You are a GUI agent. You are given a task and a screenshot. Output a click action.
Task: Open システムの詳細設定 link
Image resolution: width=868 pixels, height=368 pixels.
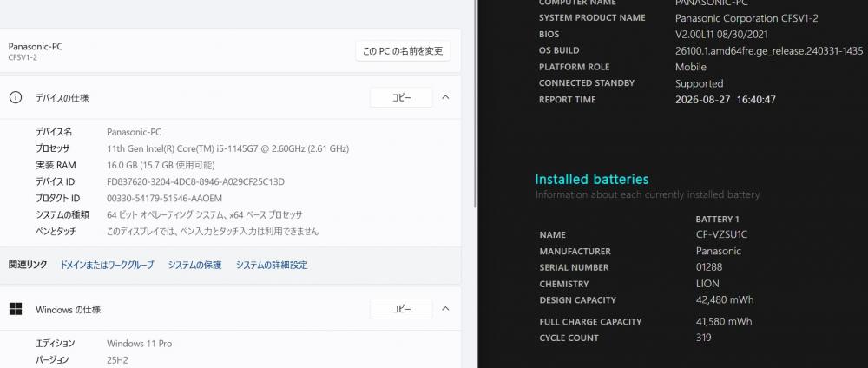pos(272,265)
